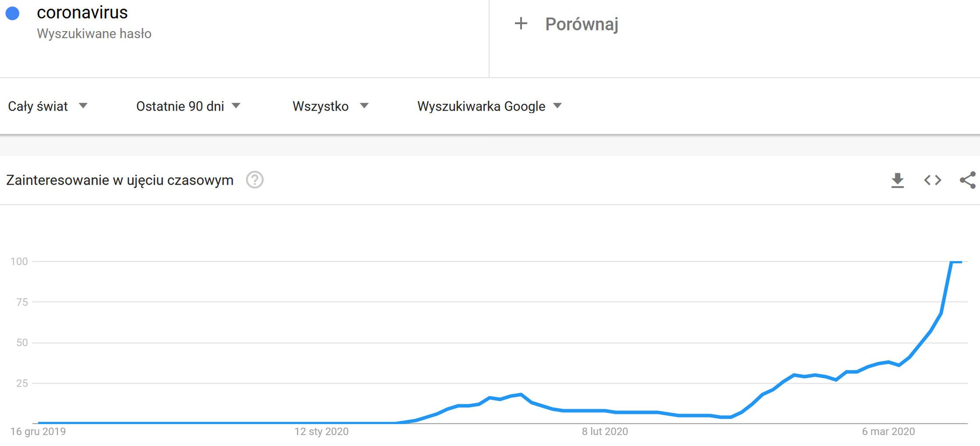Click the dropdown arrow beside Cały świat
Screen dimensions: 980x446
point(83,106)
